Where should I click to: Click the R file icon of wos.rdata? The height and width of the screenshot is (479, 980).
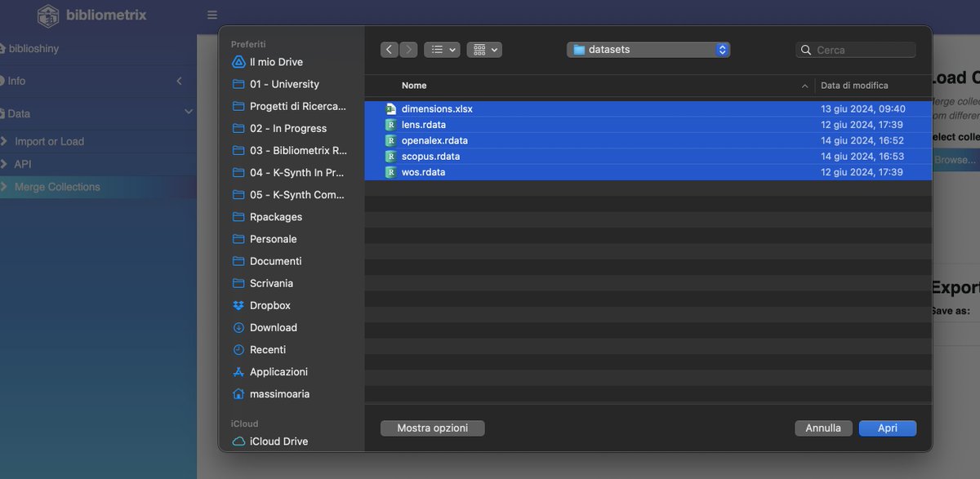[390, 172]
